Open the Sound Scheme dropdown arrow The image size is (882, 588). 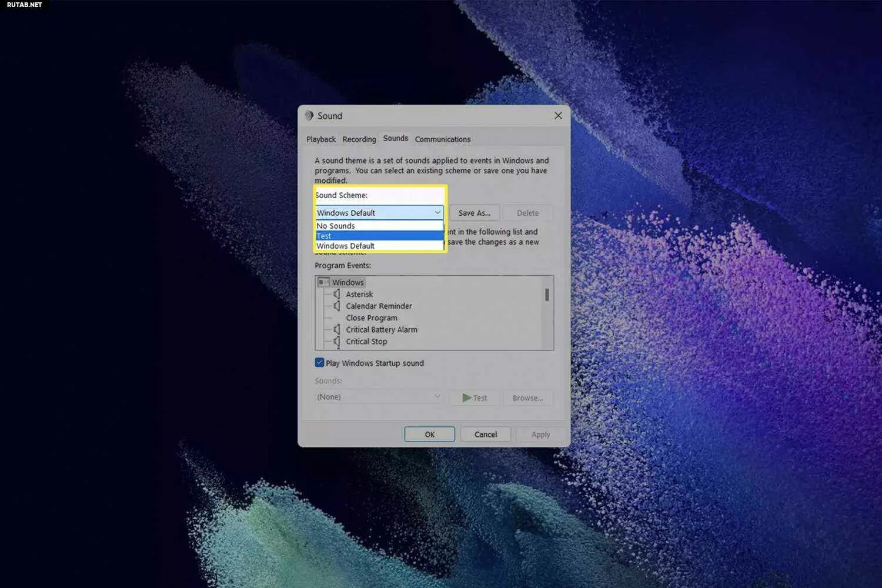point(437,212)
